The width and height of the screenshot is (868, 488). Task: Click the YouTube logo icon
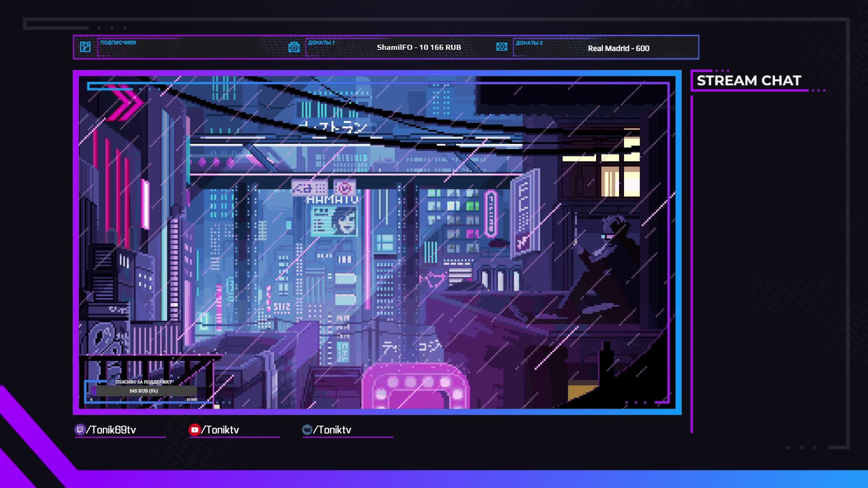(x=195, y=430)
